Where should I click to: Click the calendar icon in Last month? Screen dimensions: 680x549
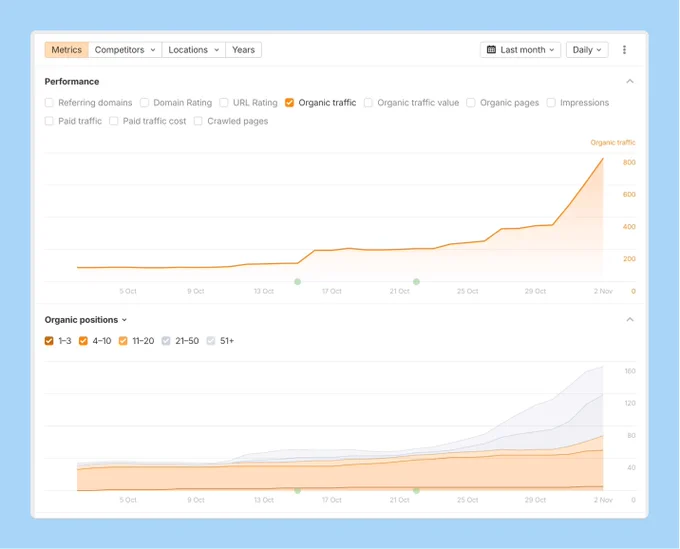click(491, 49)
